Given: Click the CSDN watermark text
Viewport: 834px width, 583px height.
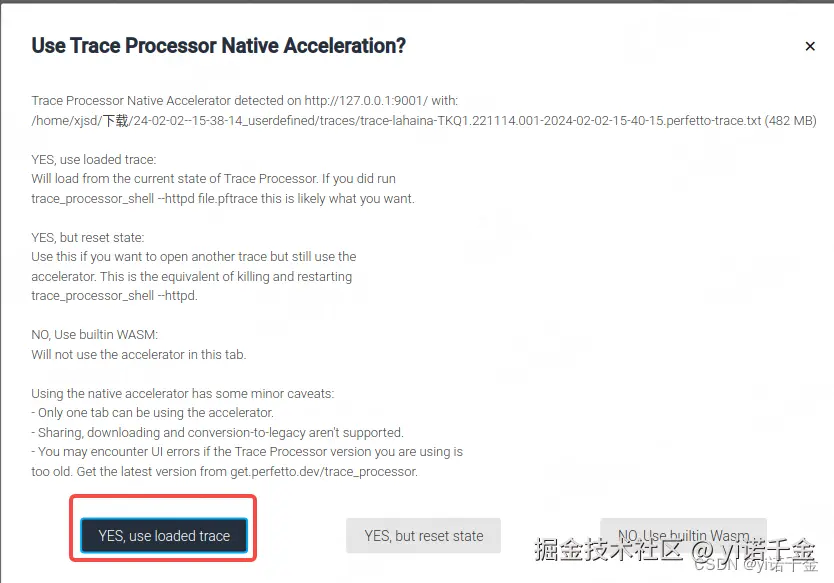Looking at the screenshot, I should coord(756,564).
